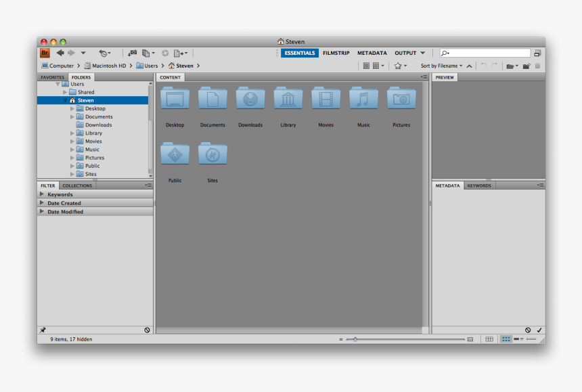Click the Create New Folder icon
The height and width of the screenshot is (392, 582).
click(527, 66)
